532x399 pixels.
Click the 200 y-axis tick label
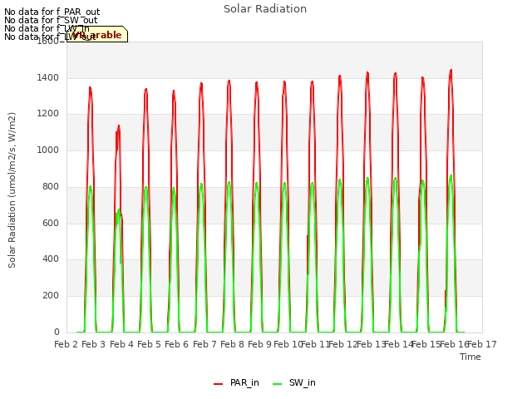click(x=51, y=296)
